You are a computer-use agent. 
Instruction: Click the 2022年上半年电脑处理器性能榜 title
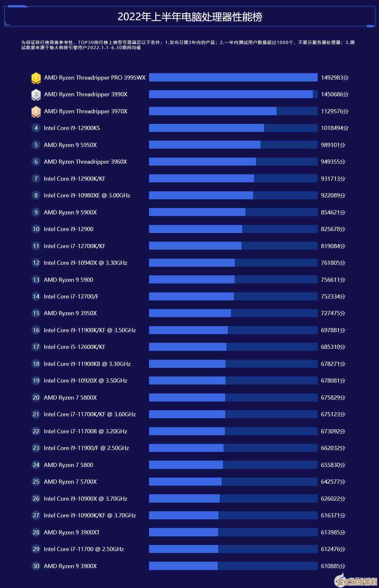(x=190, y=17)
